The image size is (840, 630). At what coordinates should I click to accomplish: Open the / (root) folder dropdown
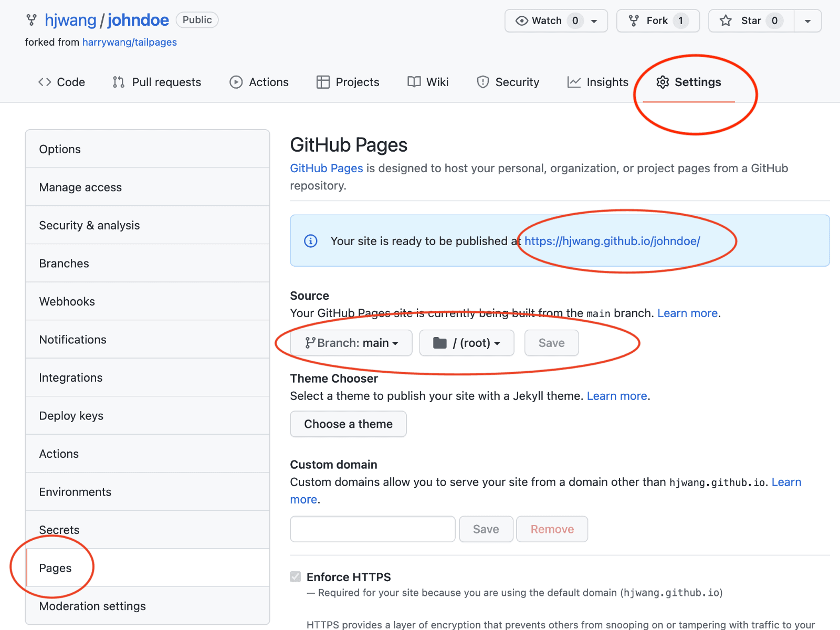click(466, 343)
